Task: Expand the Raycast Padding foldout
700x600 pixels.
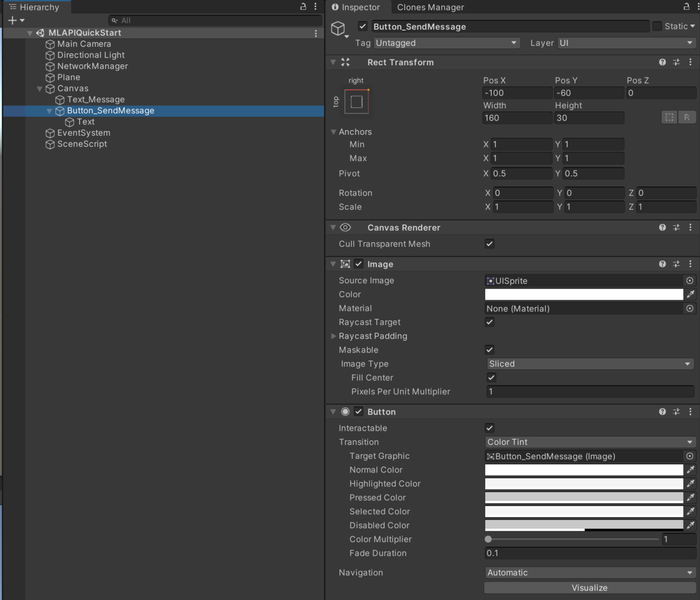Action: tap(334, 336)
